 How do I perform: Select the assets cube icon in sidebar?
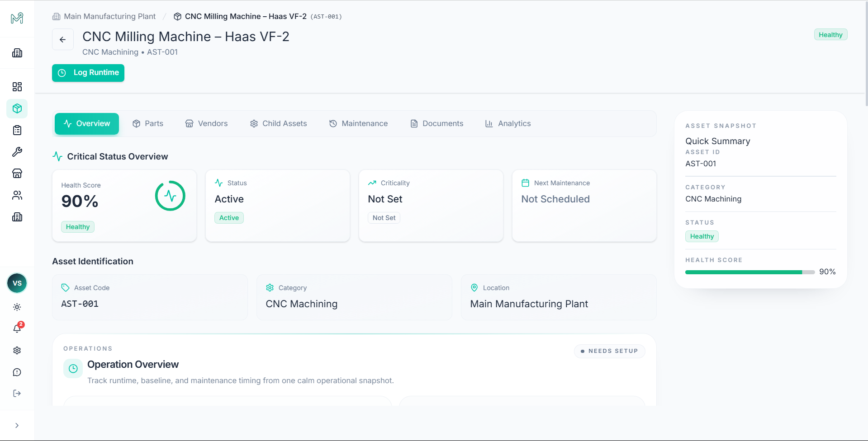pos(17,108)
